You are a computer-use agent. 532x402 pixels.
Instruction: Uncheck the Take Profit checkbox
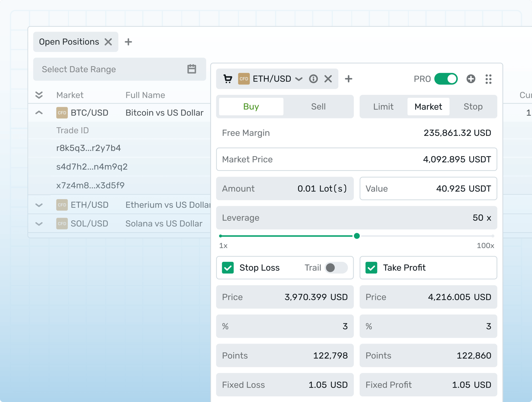(x=371, y=268)
